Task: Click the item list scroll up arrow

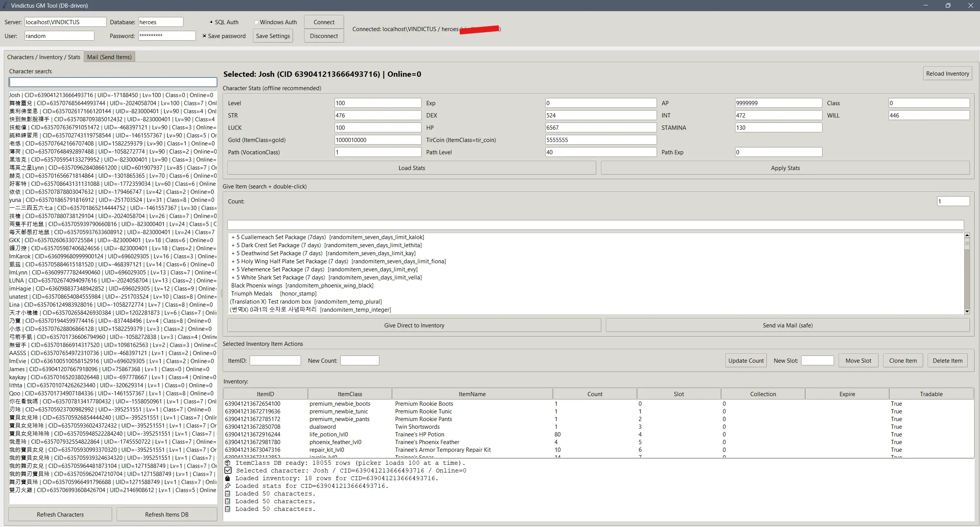Action: click(967, 235)
